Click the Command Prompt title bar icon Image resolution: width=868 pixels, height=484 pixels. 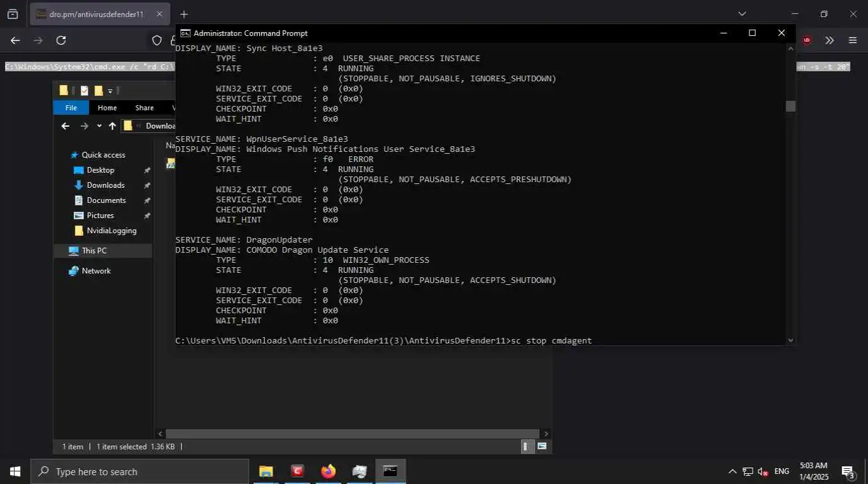coord(185,33)
